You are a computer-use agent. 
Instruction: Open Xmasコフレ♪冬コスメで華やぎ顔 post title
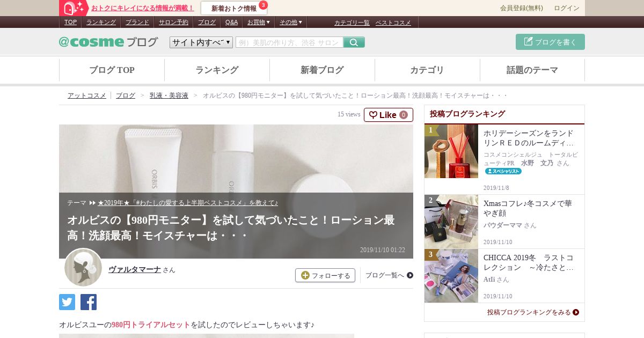tap(528, 208)
